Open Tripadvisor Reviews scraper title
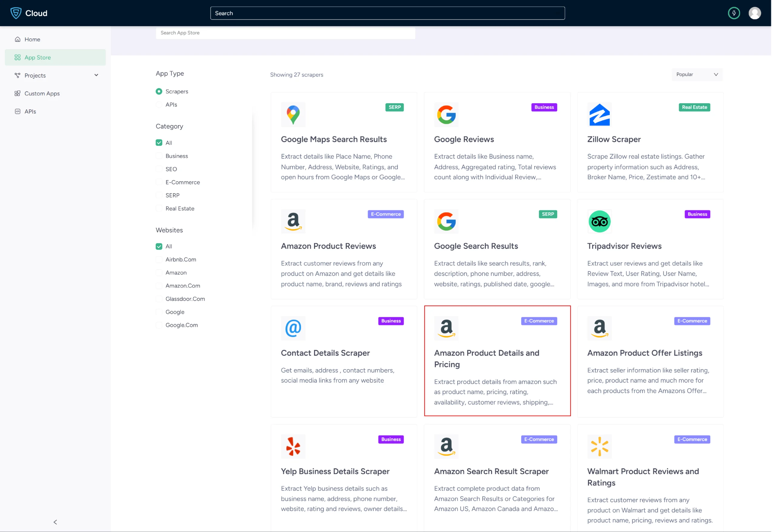This screenshot has width=772, height=532. (x=624, y=246)
